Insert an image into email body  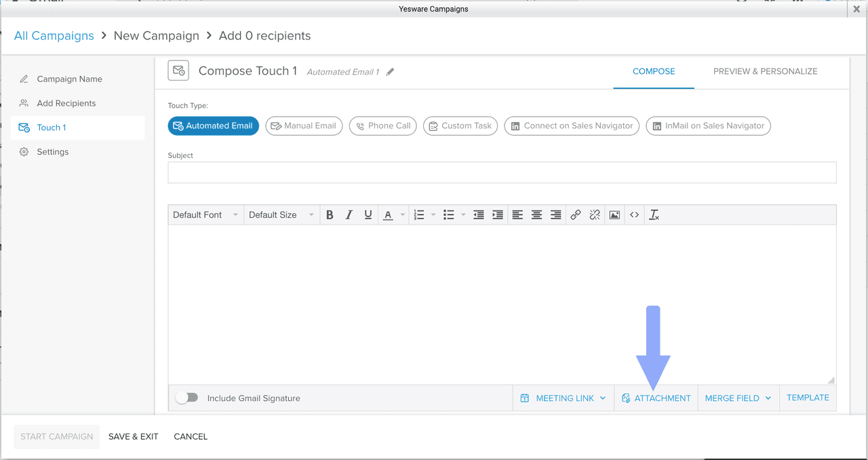pos(614,215)
